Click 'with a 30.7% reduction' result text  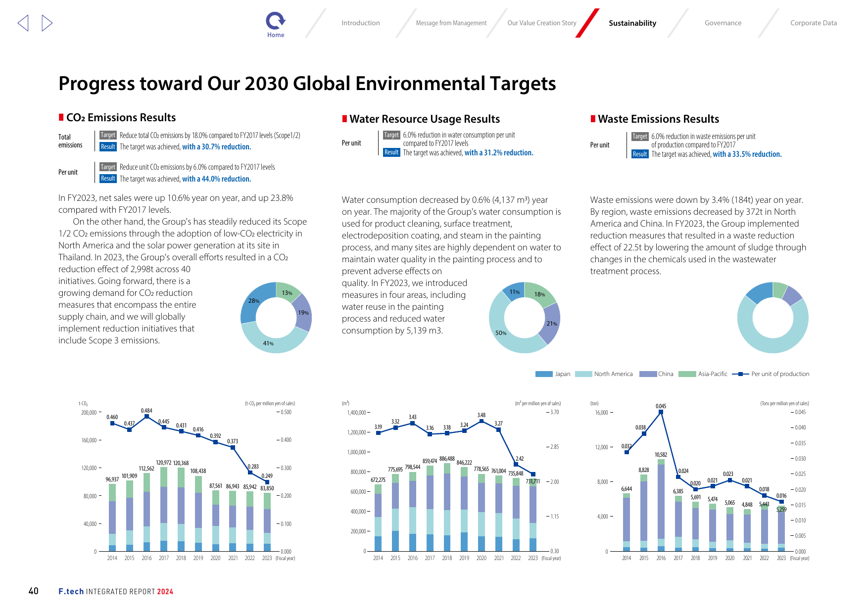point(217,147)
